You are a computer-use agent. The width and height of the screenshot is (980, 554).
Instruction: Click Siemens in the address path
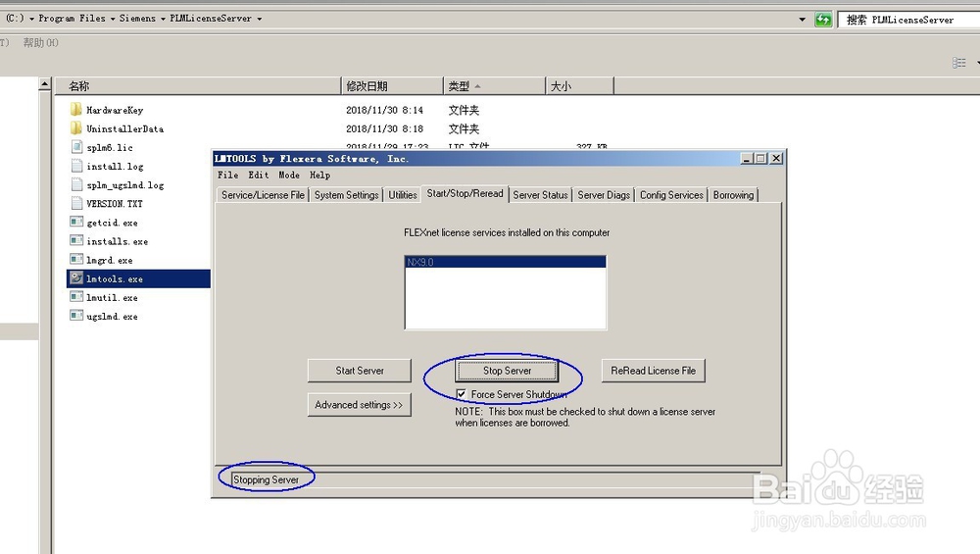click(137, 19)
